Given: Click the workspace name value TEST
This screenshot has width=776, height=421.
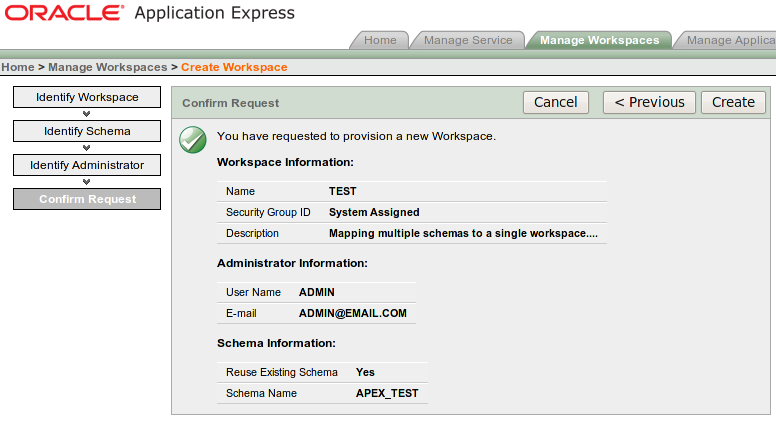Looking at the screenshot, I should coord(342,191).
